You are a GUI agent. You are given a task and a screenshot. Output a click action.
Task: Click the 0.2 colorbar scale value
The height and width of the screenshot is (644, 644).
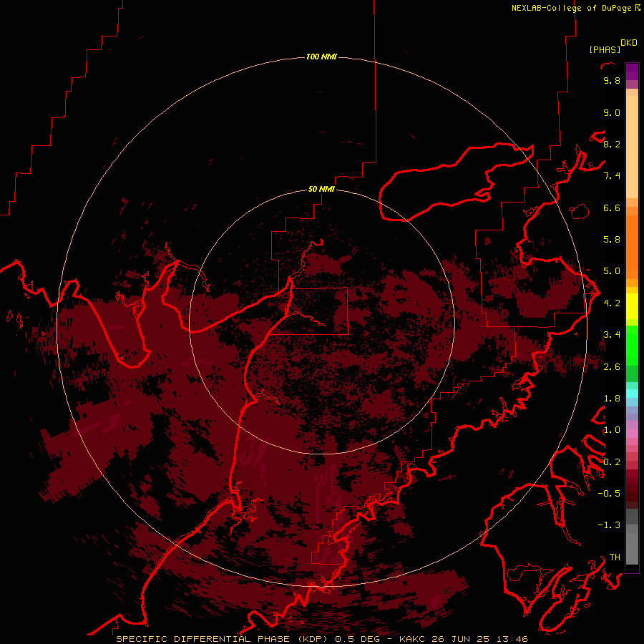click(x=612, y=462)
